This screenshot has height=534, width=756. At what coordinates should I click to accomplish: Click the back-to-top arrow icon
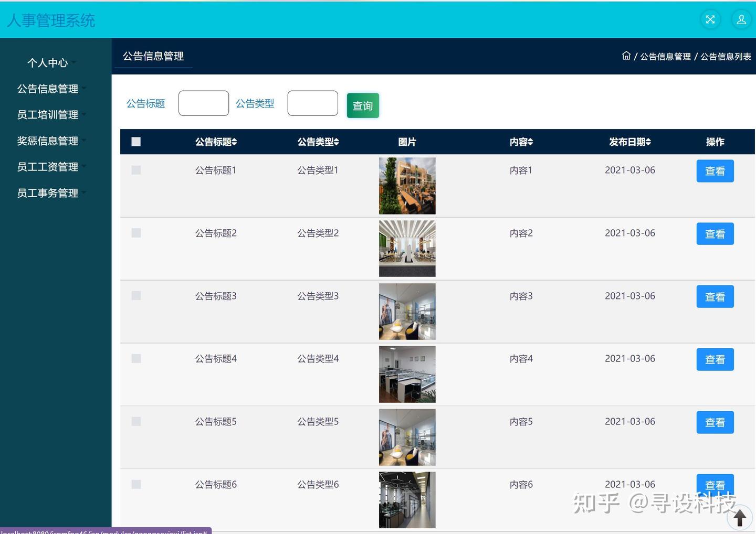pos(740,517)
